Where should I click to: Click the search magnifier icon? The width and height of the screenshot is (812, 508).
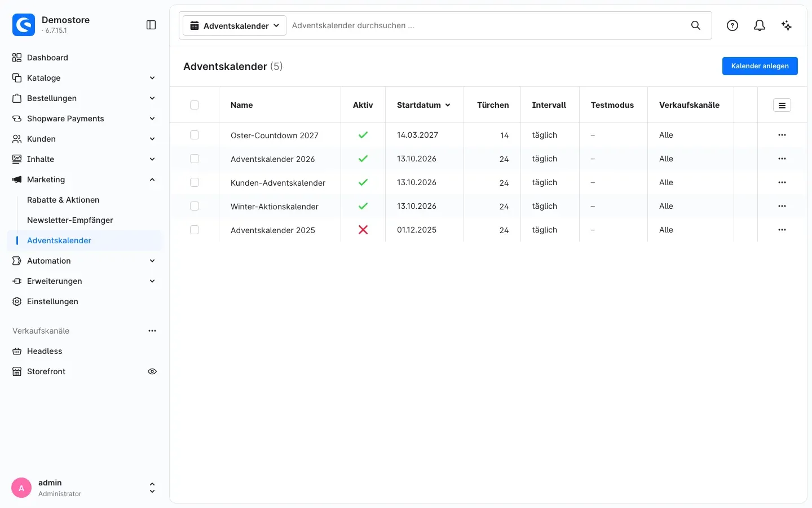[x=696, y=25]
